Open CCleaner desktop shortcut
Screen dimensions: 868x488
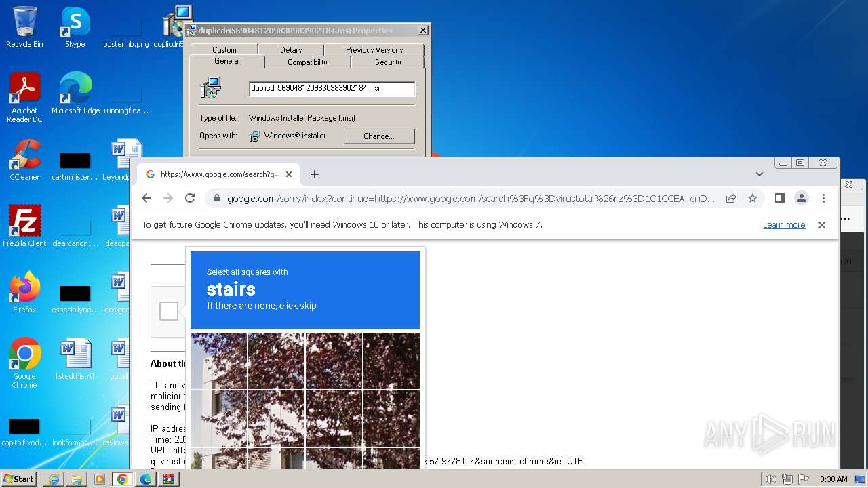click(24, 160)
